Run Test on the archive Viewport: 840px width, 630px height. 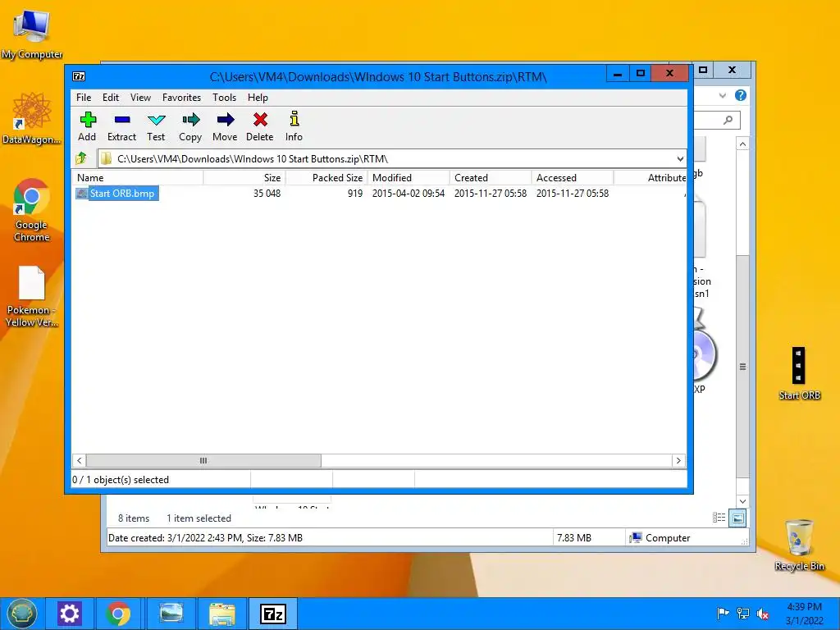156,126
